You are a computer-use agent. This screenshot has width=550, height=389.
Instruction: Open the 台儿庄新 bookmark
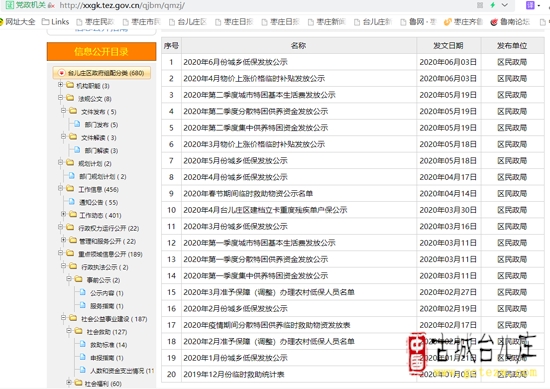[373, 22]
